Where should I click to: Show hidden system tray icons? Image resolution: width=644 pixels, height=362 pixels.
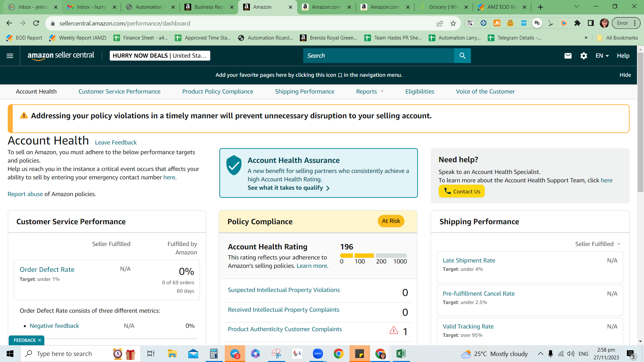pos(540,354)
